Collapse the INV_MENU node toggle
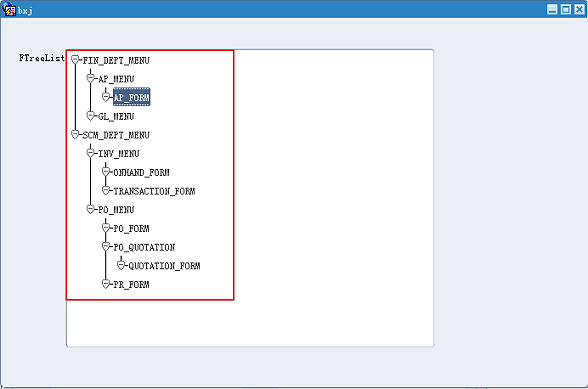Image resolution: width=588 pixels, height=389 pixels. [x=90, y=153]
